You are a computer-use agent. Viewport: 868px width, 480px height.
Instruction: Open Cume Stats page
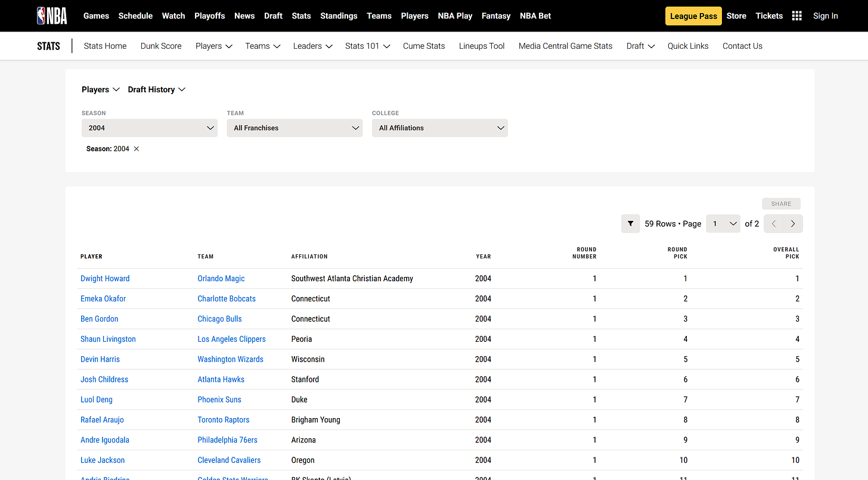(x=424, y=46)
